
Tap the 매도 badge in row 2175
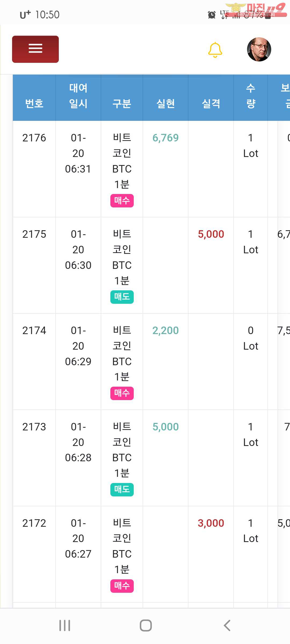[122, 297]
